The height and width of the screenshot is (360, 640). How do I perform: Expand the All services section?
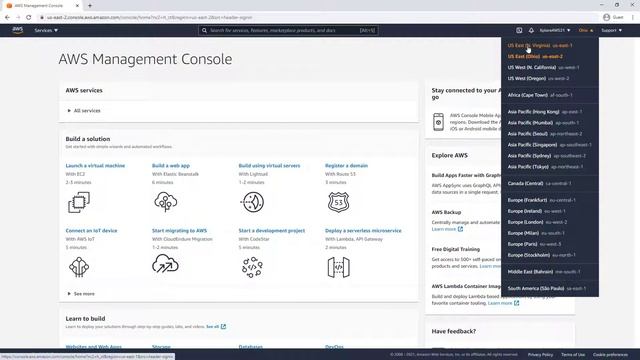[x=84, y=111]
